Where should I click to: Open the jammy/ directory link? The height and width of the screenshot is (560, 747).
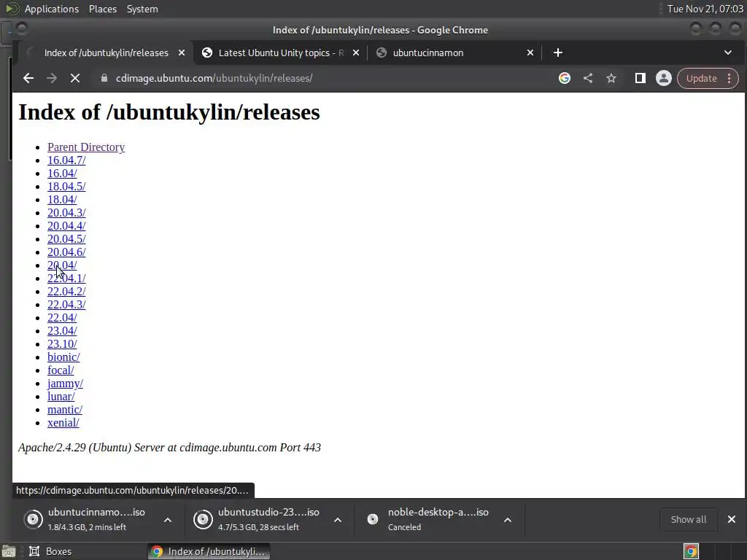tap(65, 384)
